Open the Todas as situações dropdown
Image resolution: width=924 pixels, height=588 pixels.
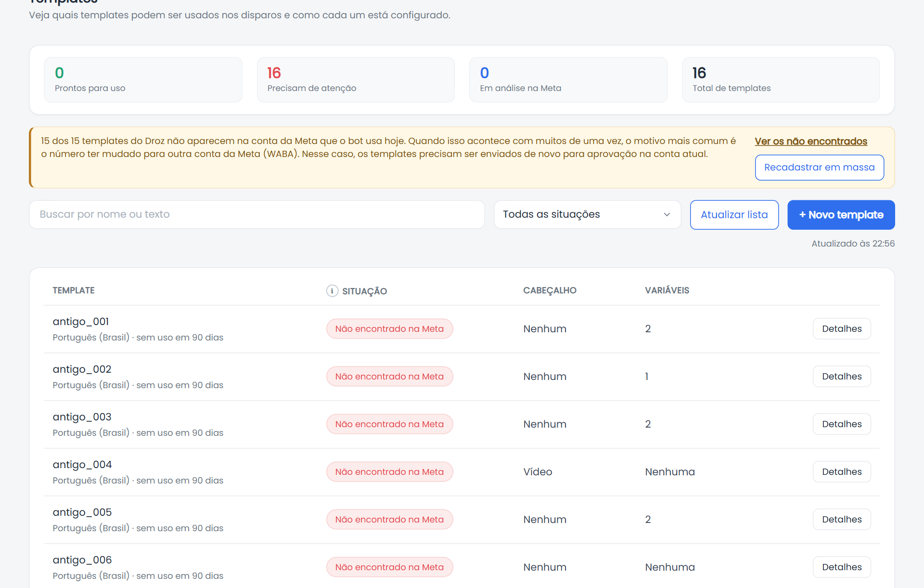point(587,215)
